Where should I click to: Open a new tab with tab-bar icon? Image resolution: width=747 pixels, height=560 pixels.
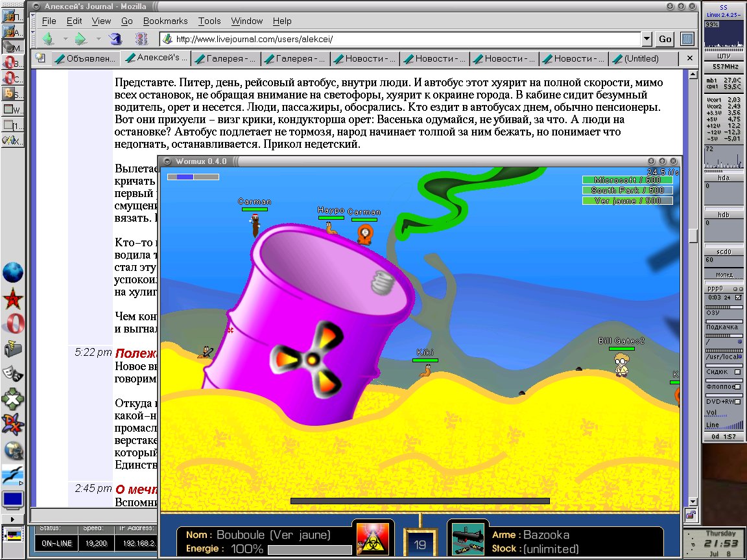click(41, 58)
